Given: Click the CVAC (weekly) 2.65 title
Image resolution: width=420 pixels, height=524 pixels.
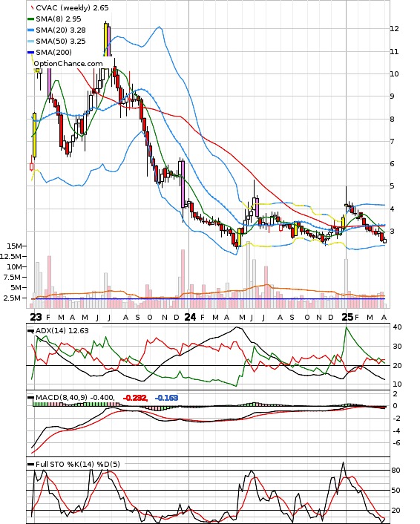Looking at the screenshot, I should (72, 7).
